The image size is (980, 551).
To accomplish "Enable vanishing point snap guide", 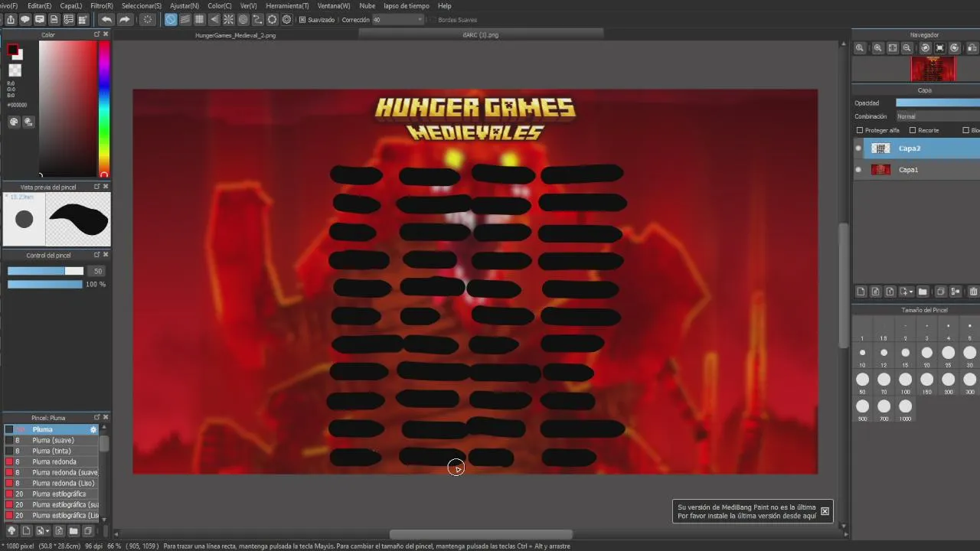I will tap(214, 19).
